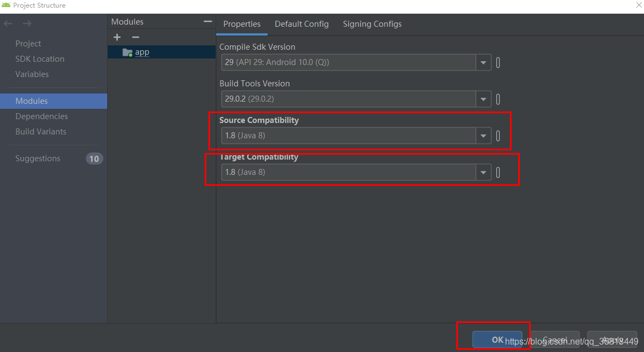Viewport: 644px width, 352px height.
Task: Close the Project Structure window
Action: pos(639,5)
